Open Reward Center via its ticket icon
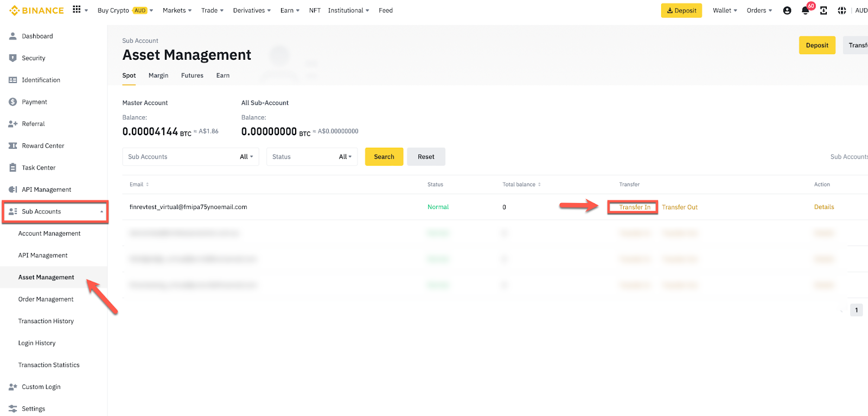The width and height of the screenshot is (868, 416). point(13,146)
